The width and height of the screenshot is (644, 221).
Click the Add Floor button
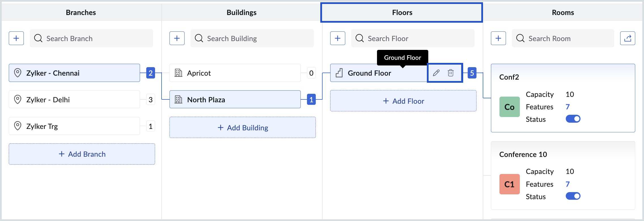(x=403, y=101)
